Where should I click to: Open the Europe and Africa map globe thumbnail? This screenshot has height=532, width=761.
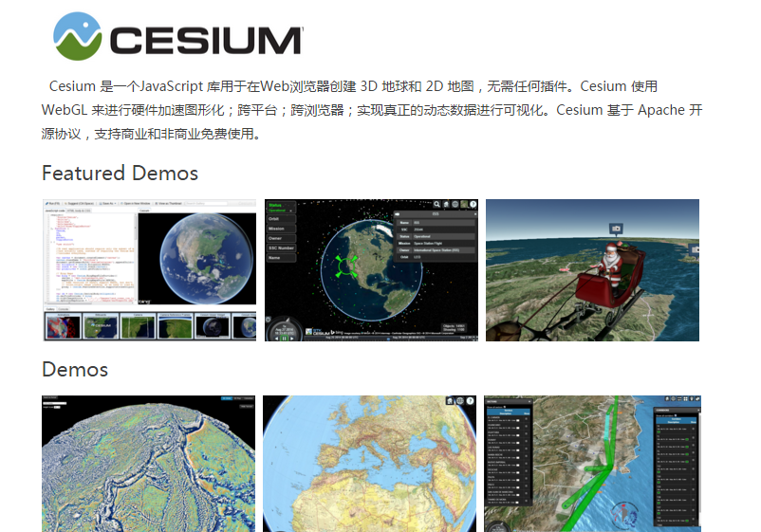point(370,464)
